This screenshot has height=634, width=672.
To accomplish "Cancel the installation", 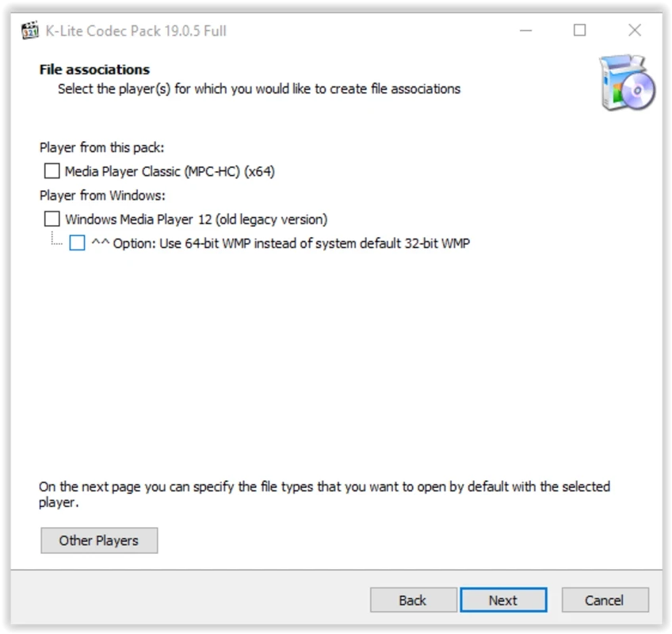I will click(x=605, y=600).
